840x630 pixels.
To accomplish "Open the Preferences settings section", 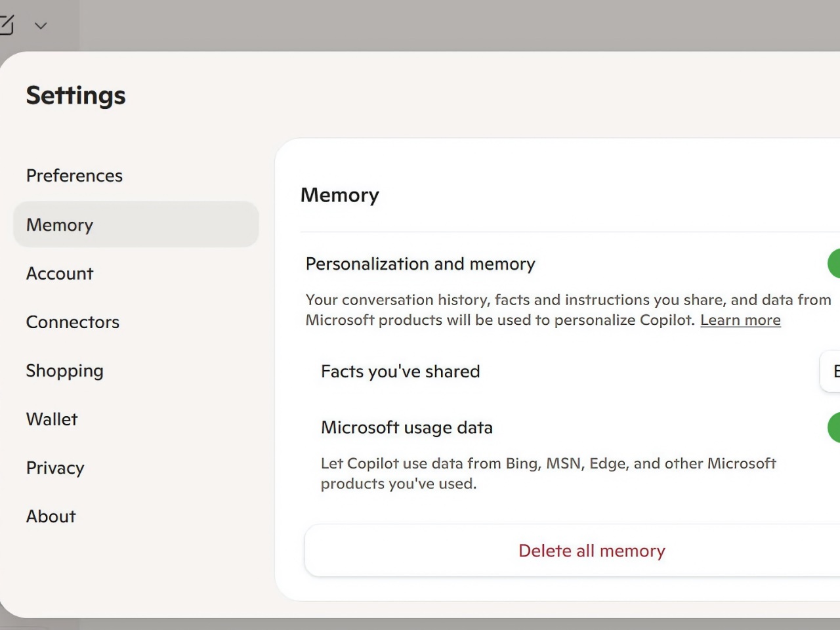I will [74, 176].
